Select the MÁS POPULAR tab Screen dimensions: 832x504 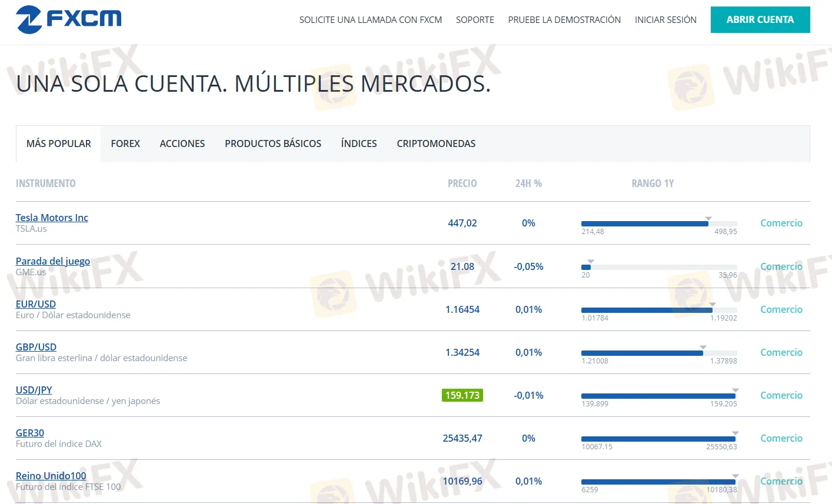tap(58, 143)
